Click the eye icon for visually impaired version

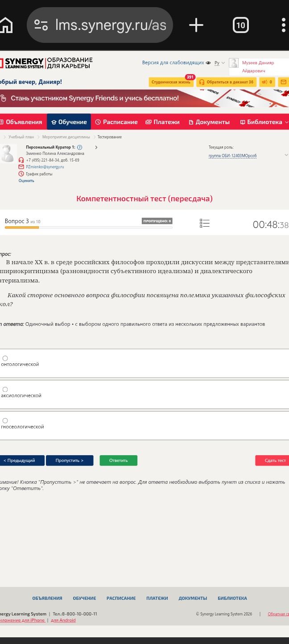click(208, 63)
